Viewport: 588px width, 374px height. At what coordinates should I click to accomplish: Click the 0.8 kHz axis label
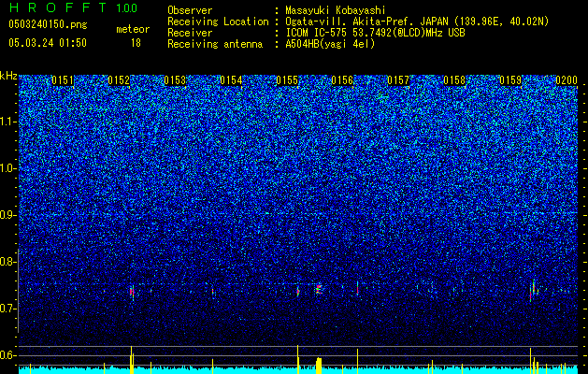click(8, 262)
